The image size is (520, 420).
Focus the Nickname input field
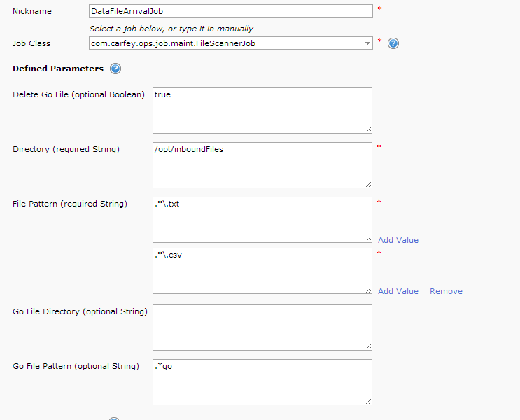click(231, 11)
